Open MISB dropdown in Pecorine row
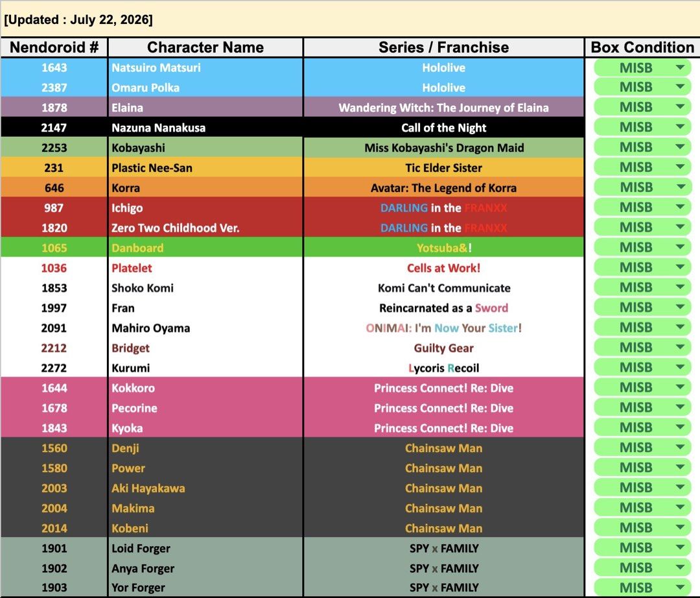 pos(681,407)
